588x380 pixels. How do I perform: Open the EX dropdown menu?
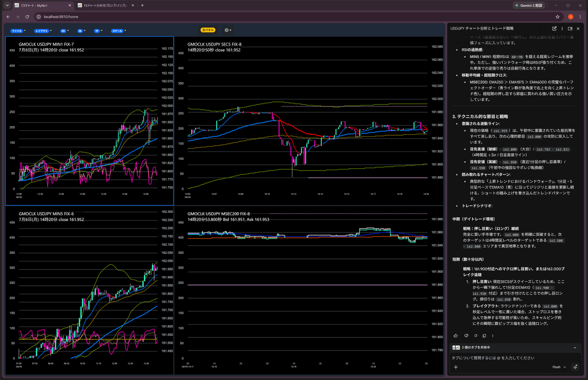point(64,30)
